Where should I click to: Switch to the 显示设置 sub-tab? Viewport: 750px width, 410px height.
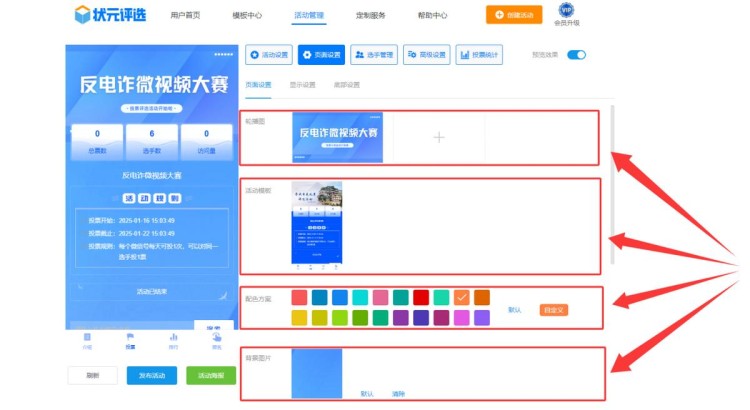point(302,85)
